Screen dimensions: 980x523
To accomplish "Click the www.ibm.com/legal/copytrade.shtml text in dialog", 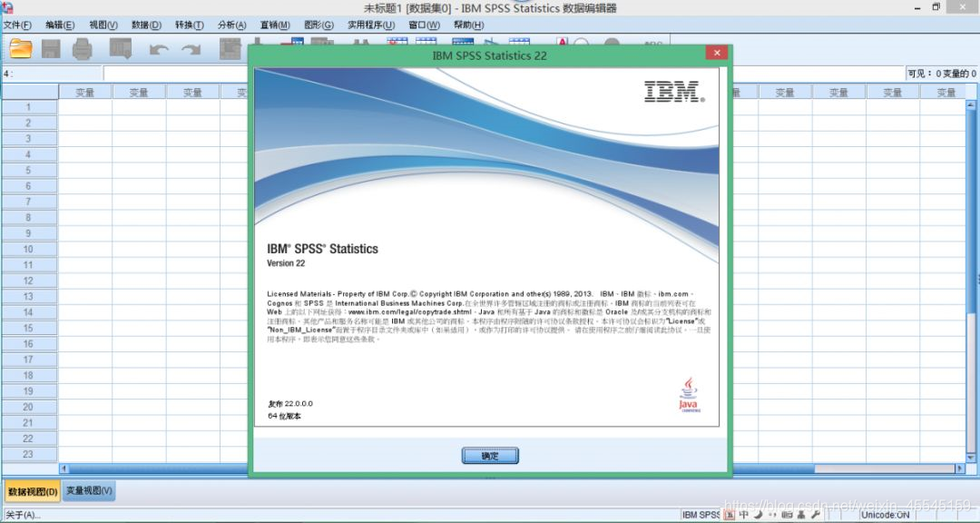I will pyautogui.click(x=409, y=311).
